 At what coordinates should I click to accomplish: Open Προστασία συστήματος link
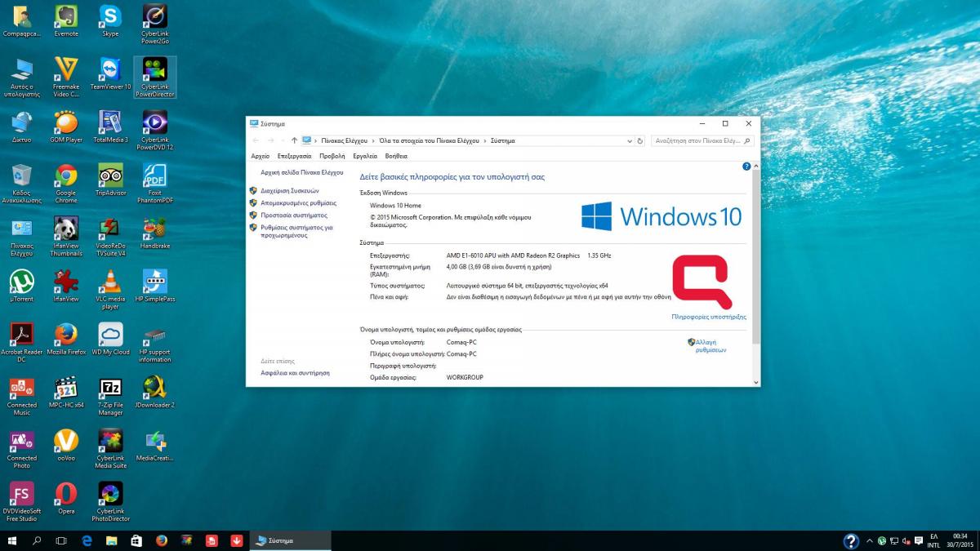click(x=294, y=215)
